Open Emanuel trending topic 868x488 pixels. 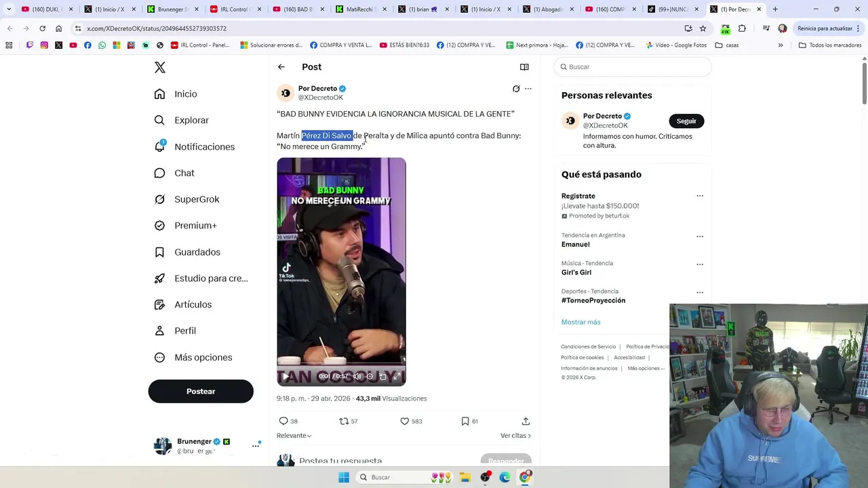(x=575, y=245)
